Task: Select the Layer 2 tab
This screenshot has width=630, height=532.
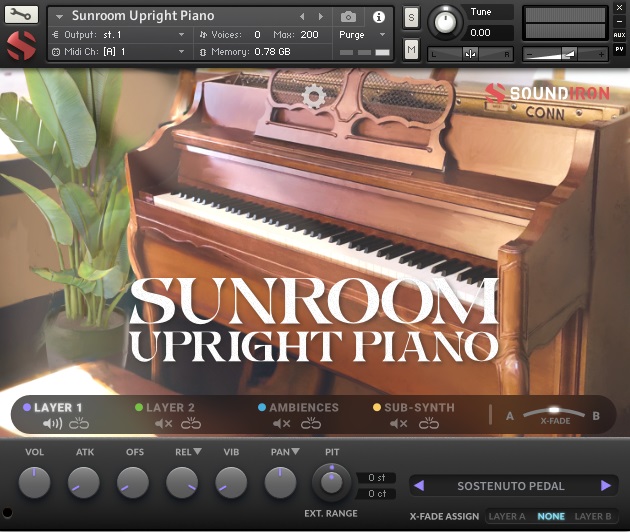Action: 170,407
